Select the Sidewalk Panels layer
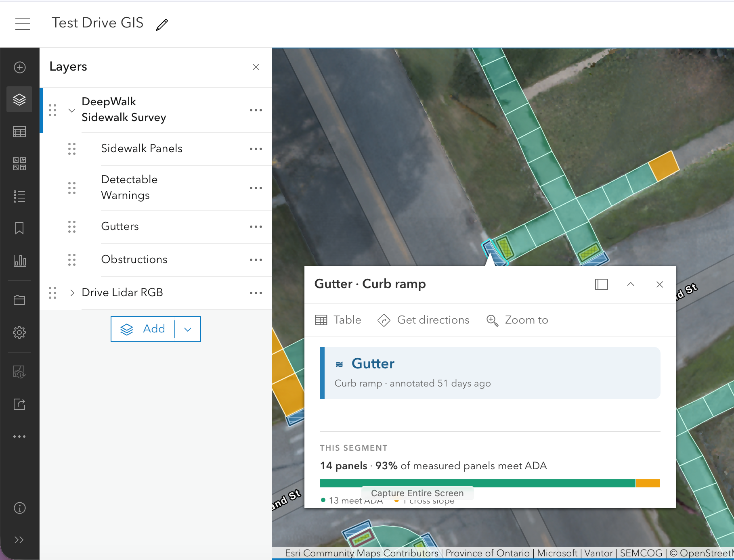Image resolution: width=734 pixels, height=560 pixels. click(142, 148)
